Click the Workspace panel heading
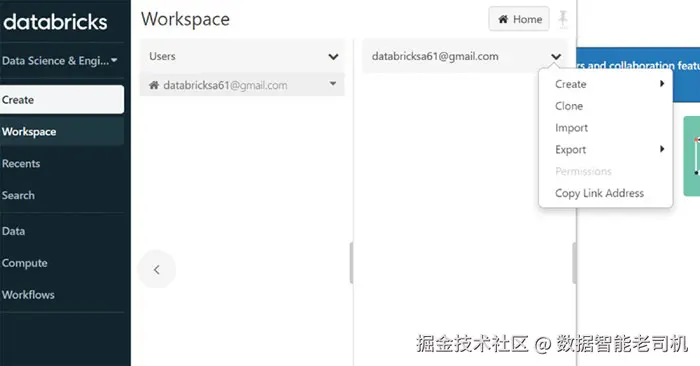Viewport: 700px width, 366px height. coord(185,19)
